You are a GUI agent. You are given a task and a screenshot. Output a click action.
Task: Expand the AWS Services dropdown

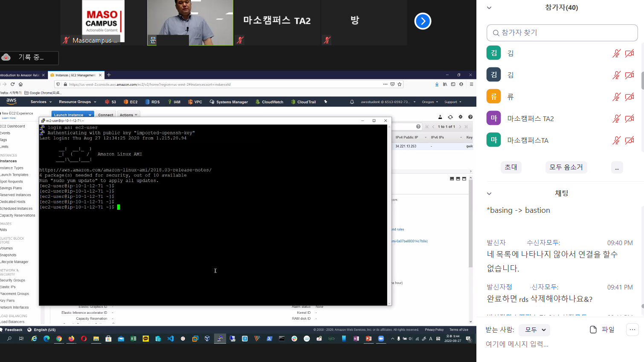pos(41,102)
